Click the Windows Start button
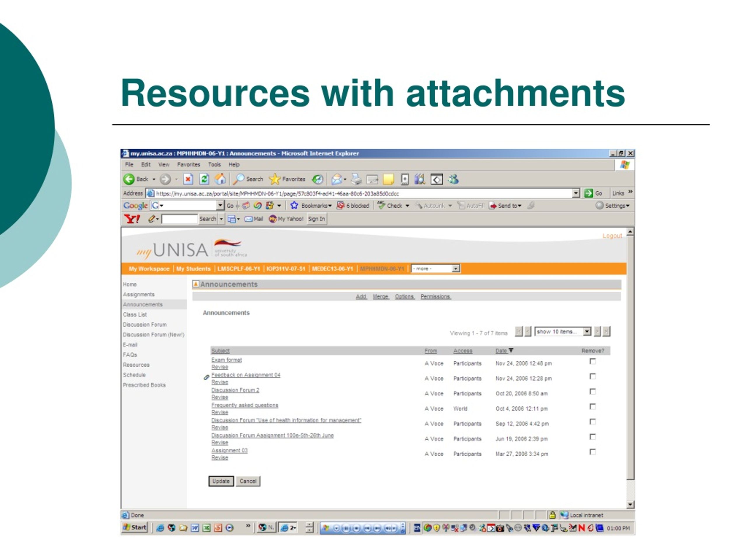The image size is (747, 560). click(135, 527)
